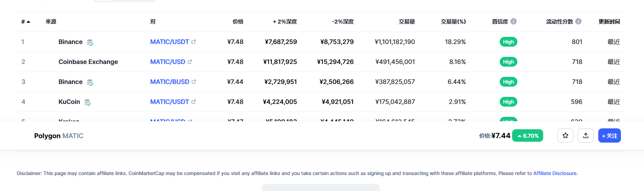Screen dimensions: 644x191
Task: Open external link icon beside MATIC/BUSD
Action: [x=194, y=82]
